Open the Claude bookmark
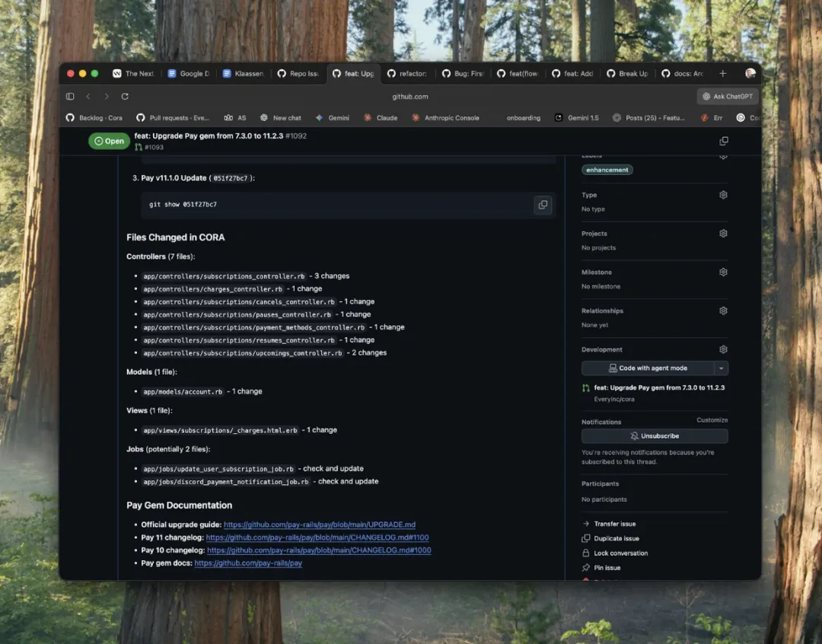This screenshot has height=644, width=822. pyautogui.click(x=381, y=118)
